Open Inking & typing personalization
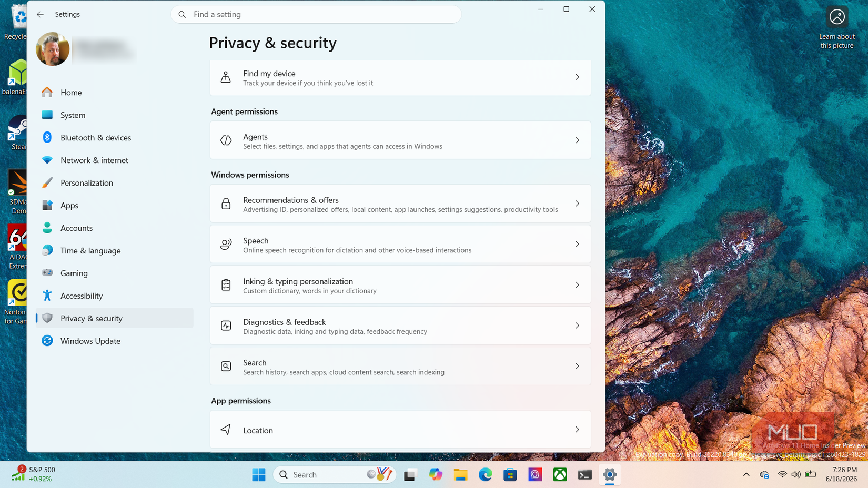The height and width of the screenshot is (488, 868). tap(400, 285)
